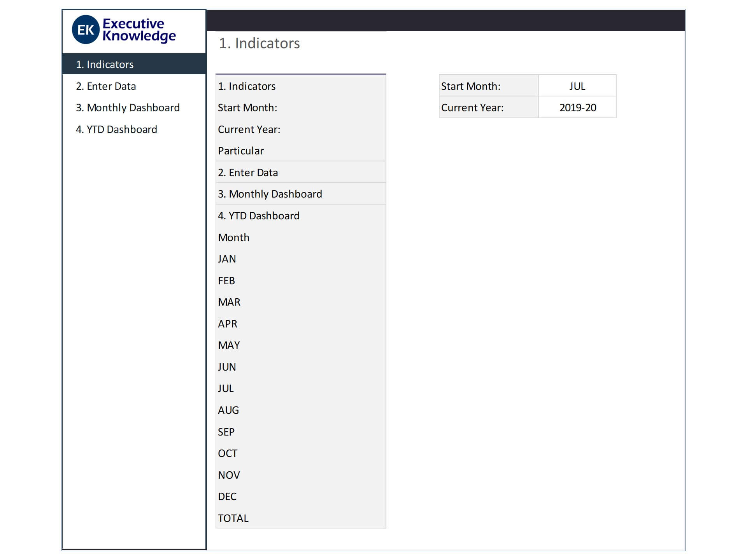
Task: Select the Particular row in contents list
Action: pyautogui.click(x=241, y=151)
